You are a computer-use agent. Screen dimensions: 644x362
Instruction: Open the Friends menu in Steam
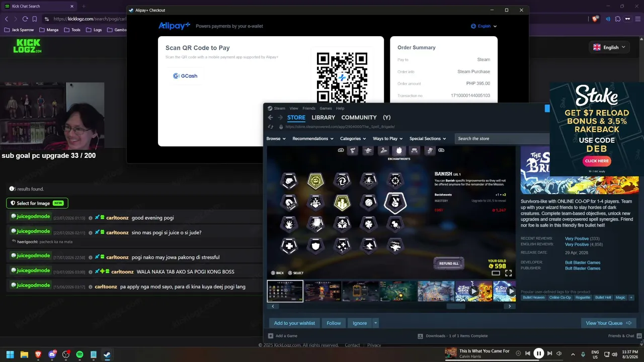309,108
